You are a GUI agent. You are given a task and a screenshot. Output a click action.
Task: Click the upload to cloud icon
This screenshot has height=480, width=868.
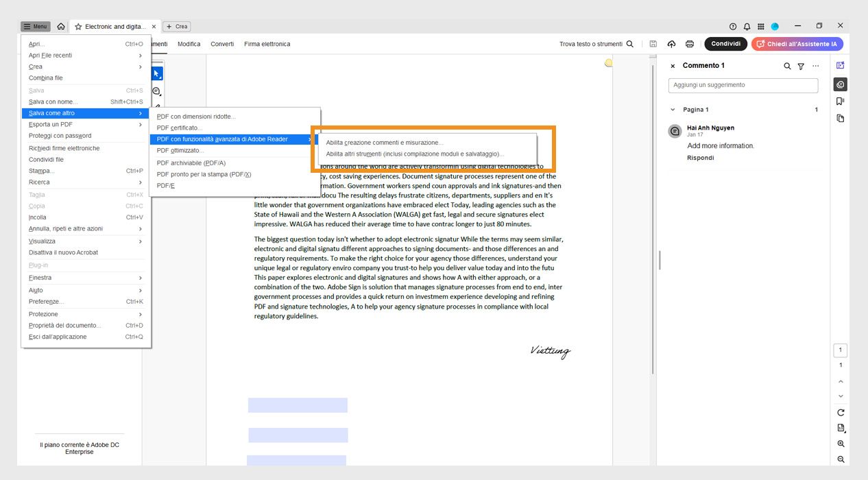pyautogui.click(x=671, y=43)
